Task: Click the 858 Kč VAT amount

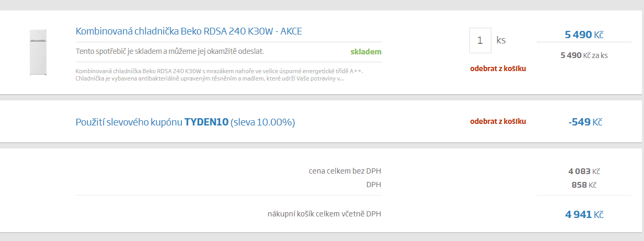Action: pyautogui.click(x=584, y=185)
